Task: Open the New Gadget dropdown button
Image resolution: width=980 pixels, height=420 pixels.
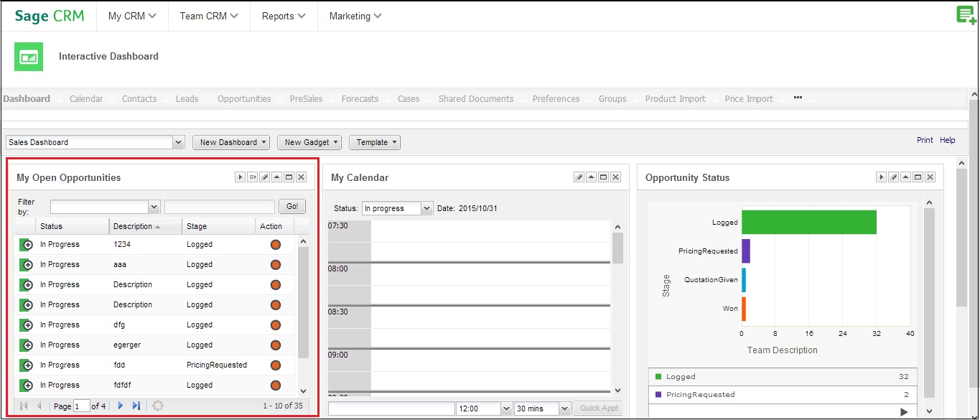Action: pyautogui.click(x=310, y=142)
